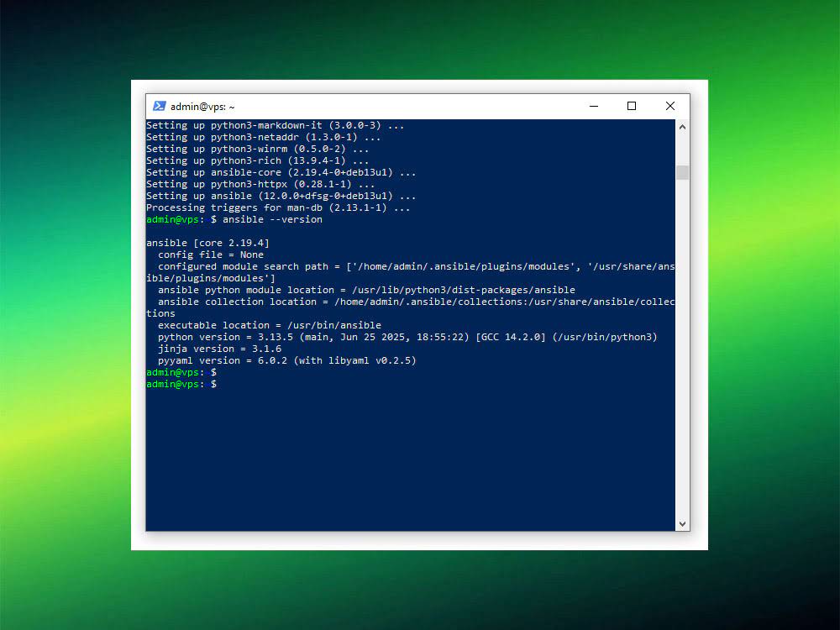Click the ansible --version command text

(x=271, y=218)
